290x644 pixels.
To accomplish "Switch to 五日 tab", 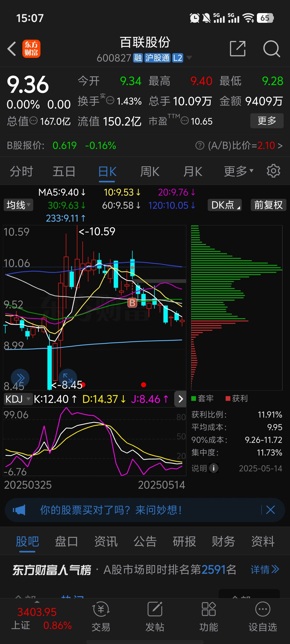I will pyautogui.click(x=64, y=172).
